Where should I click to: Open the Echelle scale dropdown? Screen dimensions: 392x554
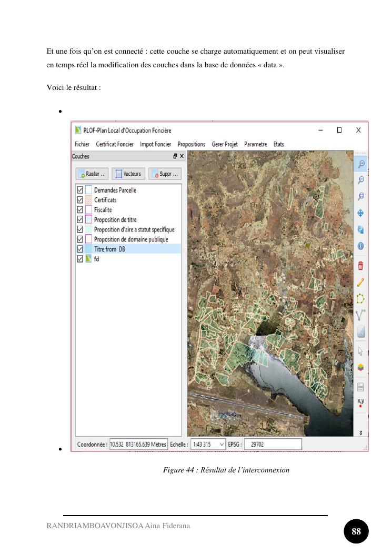coord(222,445)
